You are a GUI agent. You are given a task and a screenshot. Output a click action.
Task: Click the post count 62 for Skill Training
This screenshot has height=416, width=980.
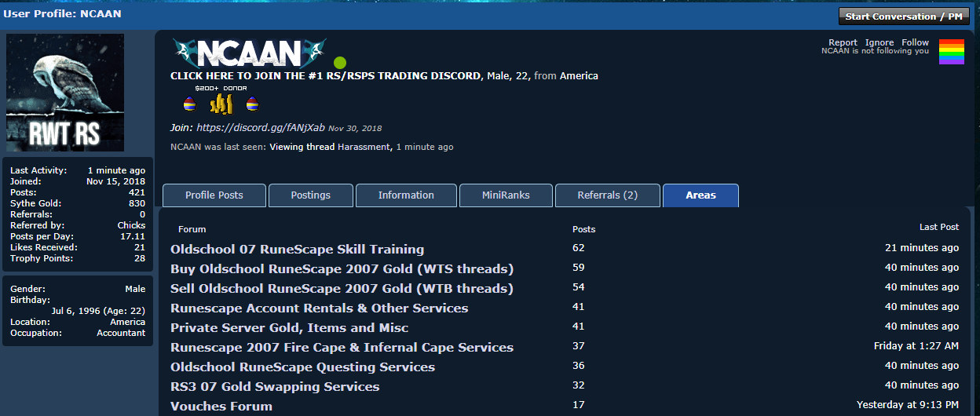coord(579,248)
